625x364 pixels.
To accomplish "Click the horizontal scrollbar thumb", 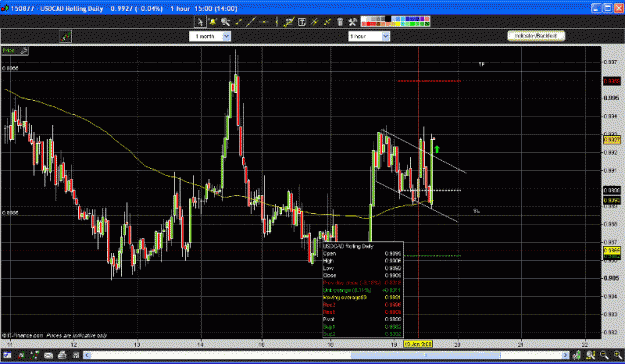I will tap(425, 355).
